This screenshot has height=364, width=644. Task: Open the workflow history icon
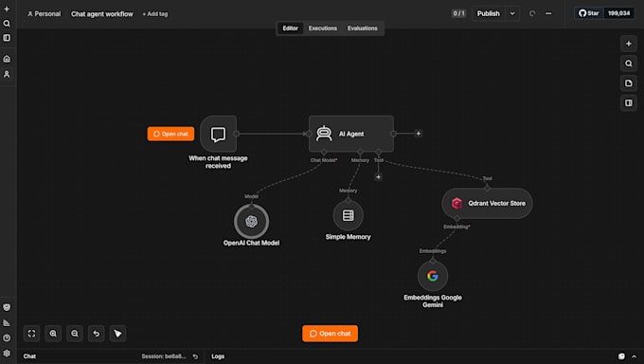pos(532,13)
